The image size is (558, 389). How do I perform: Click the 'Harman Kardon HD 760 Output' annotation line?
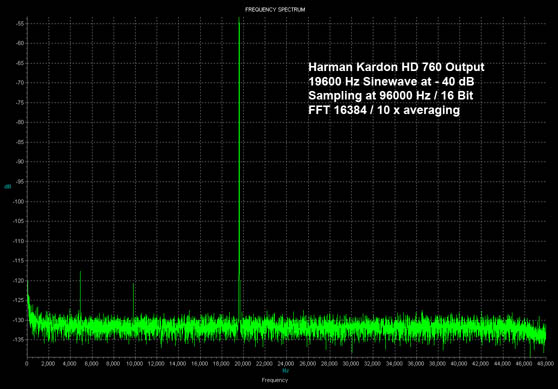coord(396,67)
